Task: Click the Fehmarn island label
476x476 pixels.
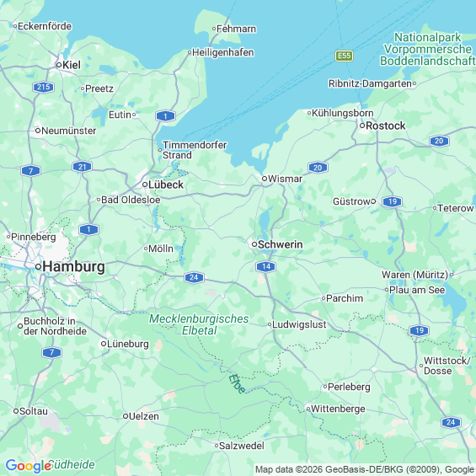Action: pos(236,29)
